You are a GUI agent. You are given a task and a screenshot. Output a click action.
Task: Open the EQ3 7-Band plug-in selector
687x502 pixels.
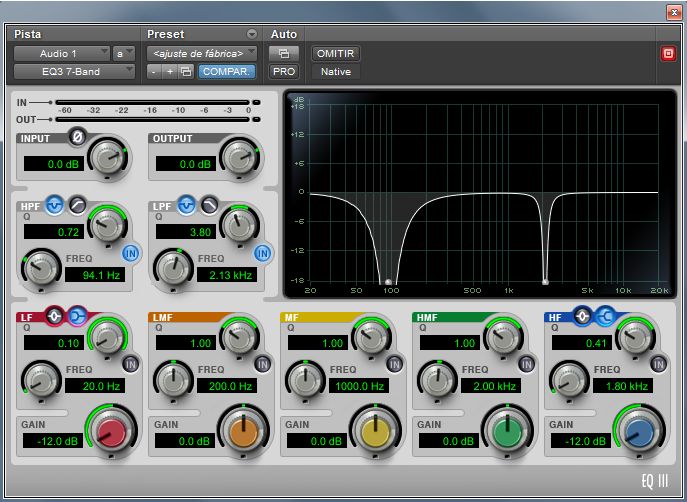[74, 72]
